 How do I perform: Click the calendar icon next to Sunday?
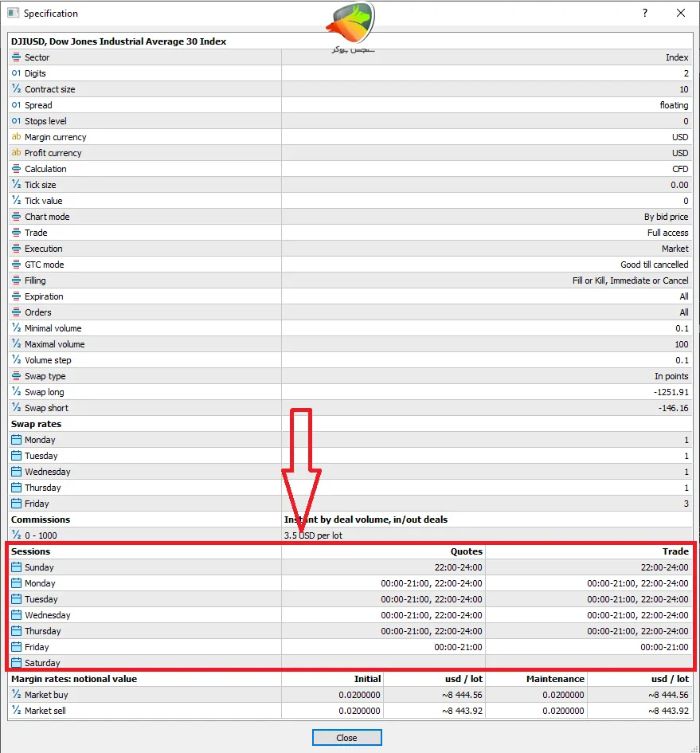click(17, 567)
